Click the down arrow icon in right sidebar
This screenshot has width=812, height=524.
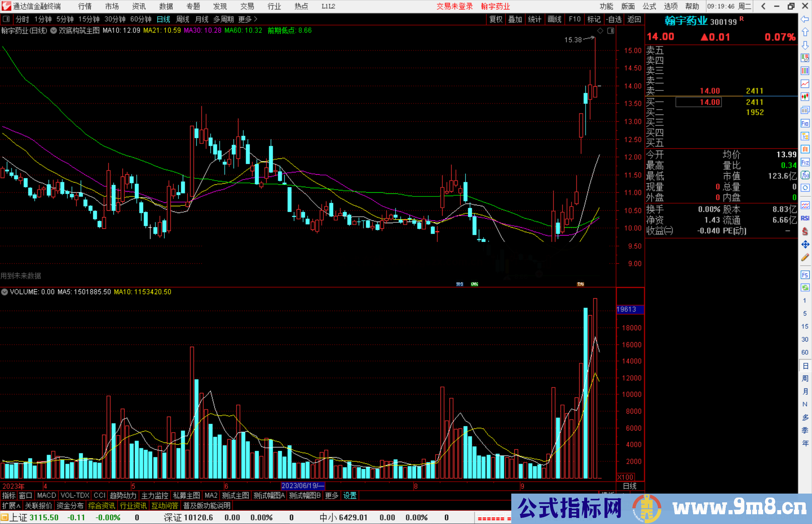pos(805,45)
